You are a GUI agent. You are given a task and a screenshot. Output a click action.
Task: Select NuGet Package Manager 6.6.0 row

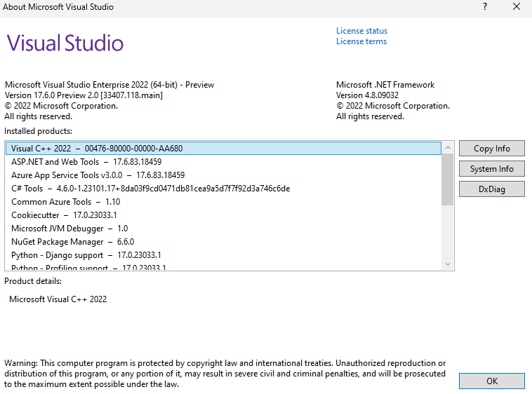point(223,242)
